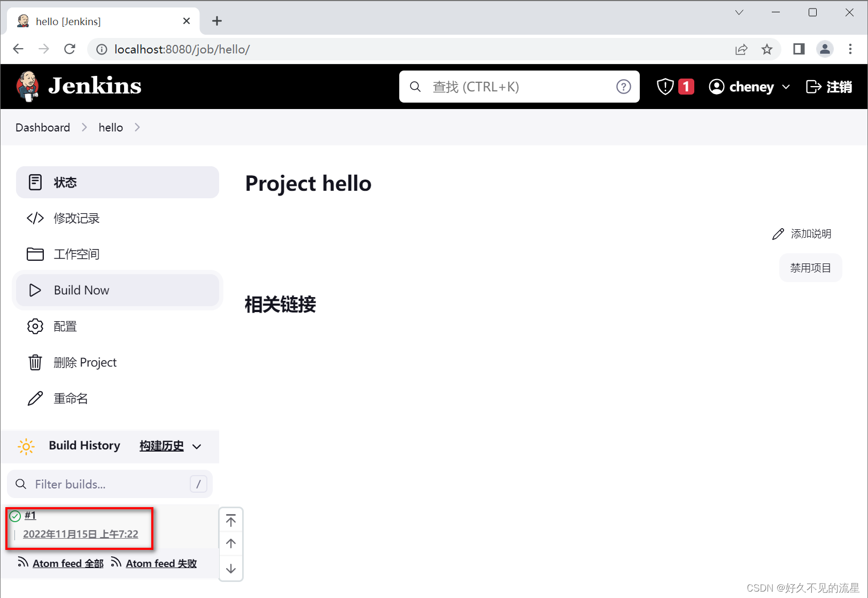Expand the chevron after hello breadcrumb

137,128
